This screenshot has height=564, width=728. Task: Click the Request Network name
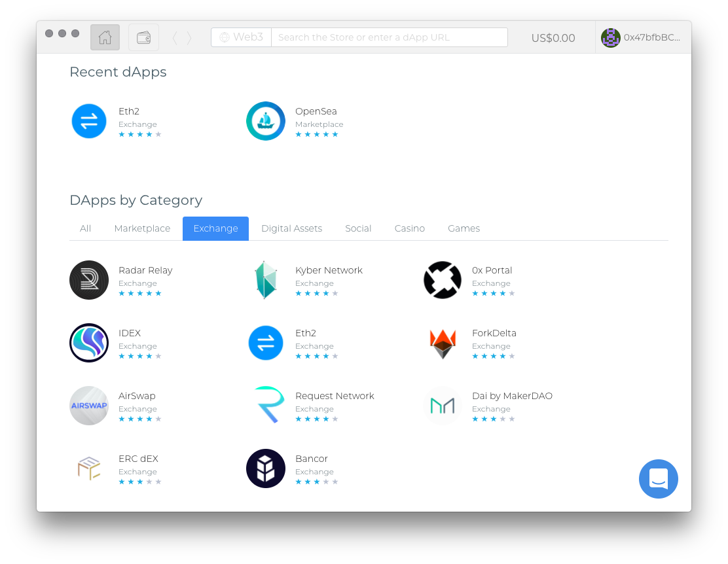(x=335, y=396)
